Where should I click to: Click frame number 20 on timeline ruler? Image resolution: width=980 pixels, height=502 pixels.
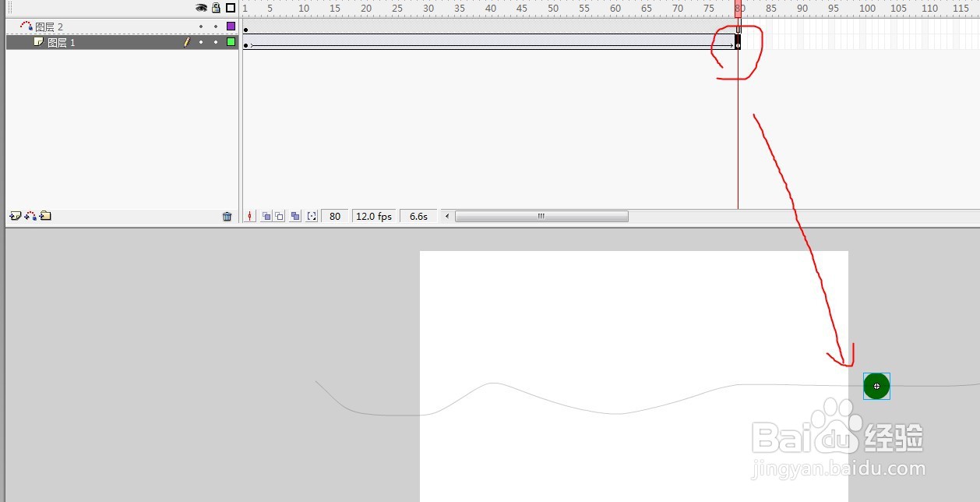tap(366, 8)
